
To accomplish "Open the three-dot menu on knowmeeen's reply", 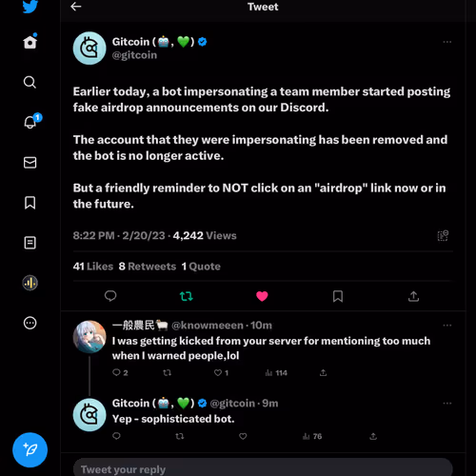I will click(x=447, y=326).
